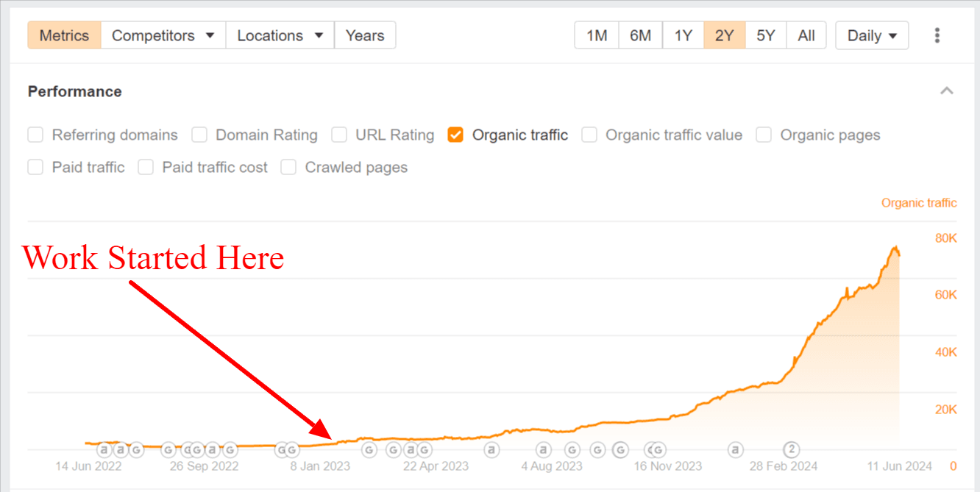Enable the Referring domains checkbox
This screenshot has width=980, height=492.
pos(35,135)
